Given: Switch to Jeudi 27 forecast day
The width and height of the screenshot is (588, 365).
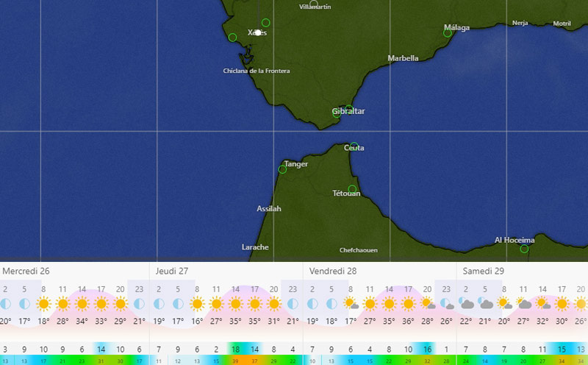Looking at the screenshot, I should click(x=171, y=272).
